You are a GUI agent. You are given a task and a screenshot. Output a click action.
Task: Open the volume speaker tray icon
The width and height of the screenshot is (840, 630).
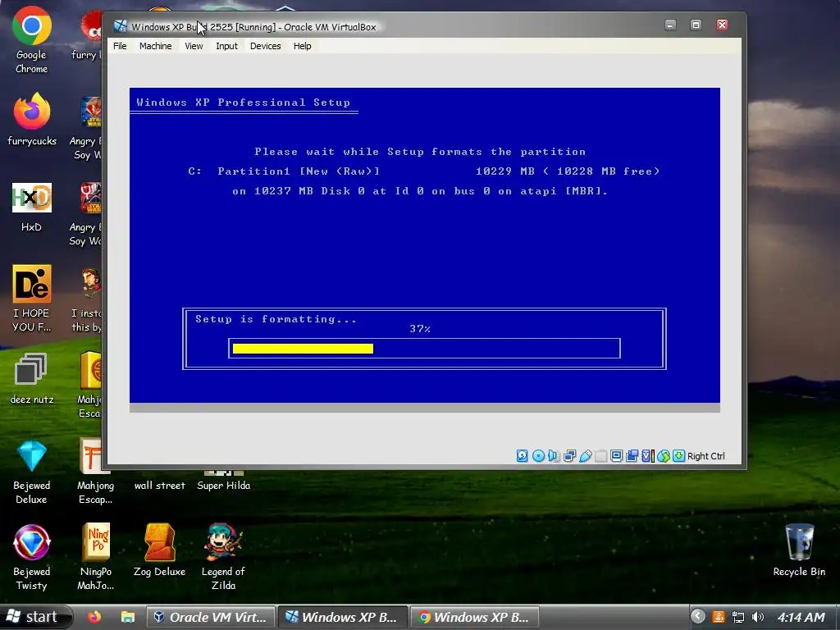[x=757, y=617]
